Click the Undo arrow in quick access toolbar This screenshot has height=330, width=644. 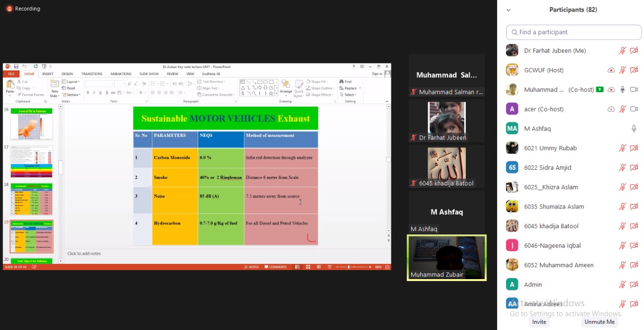click(x=24, y=67)
